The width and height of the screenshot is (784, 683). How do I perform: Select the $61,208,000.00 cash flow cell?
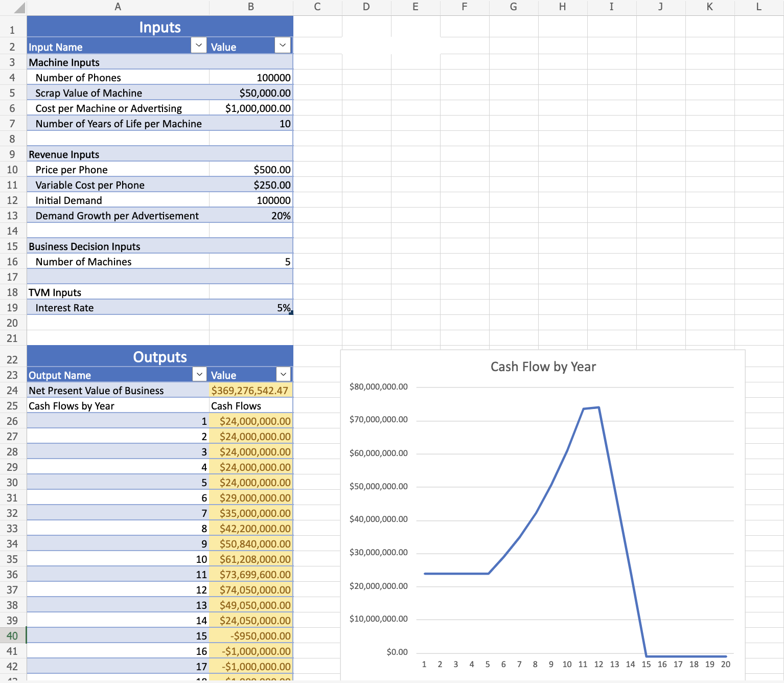pos(251,559)
